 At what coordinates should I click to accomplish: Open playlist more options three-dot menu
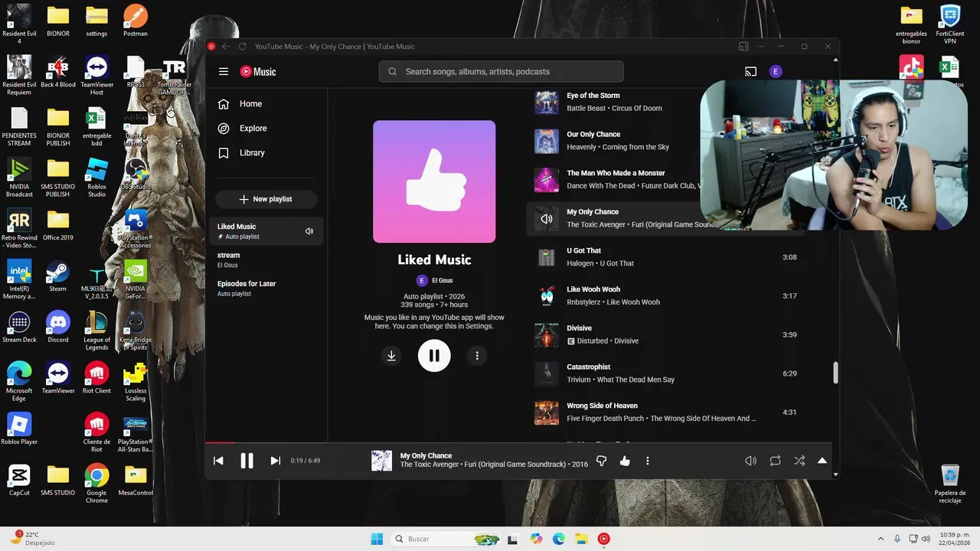(477, 355)
